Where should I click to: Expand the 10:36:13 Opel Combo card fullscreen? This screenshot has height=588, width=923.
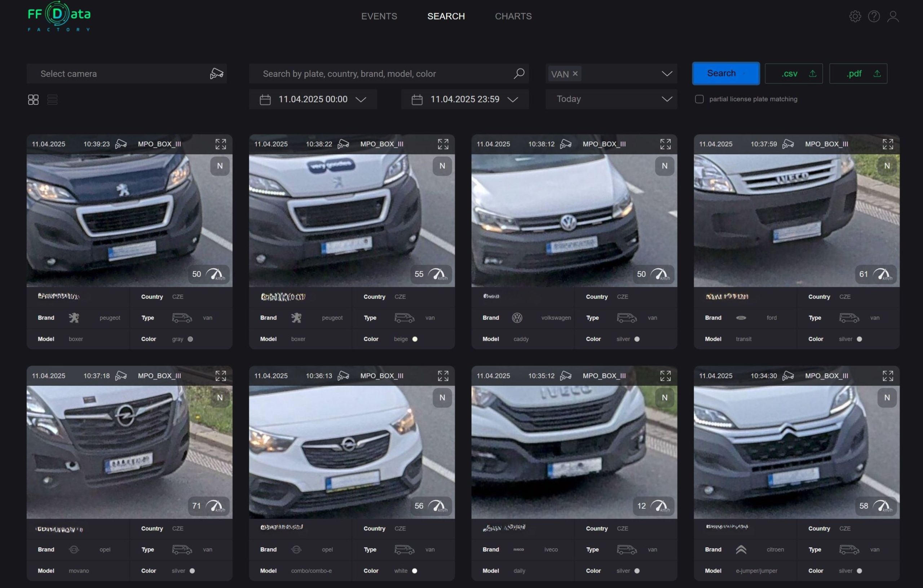pyautogui.click(x=443, y=376)
